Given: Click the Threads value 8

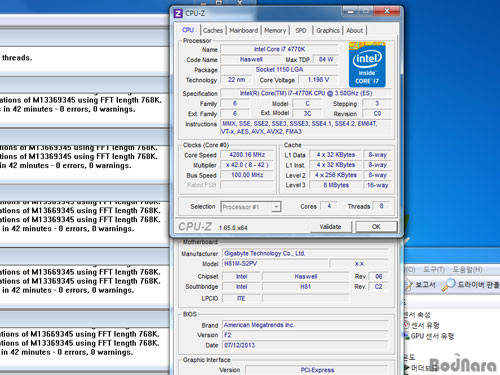Looking at the screenshot, I should 381,206.
